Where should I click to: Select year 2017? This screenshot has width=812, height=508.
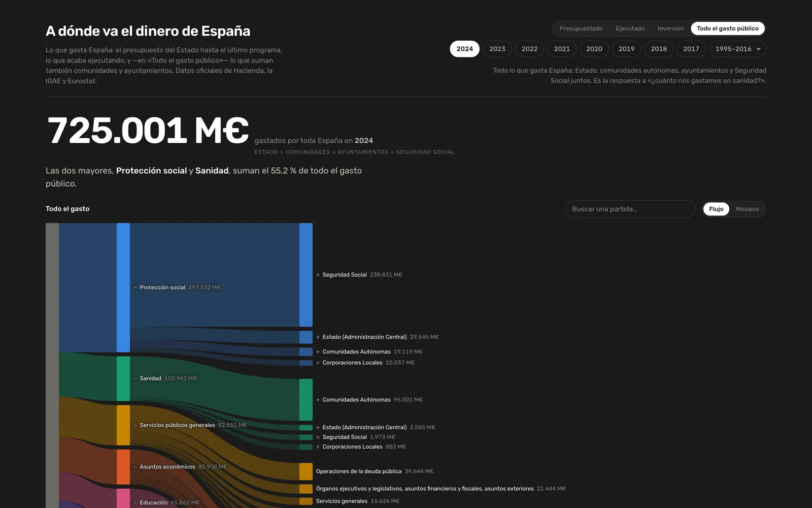[691, 49]
